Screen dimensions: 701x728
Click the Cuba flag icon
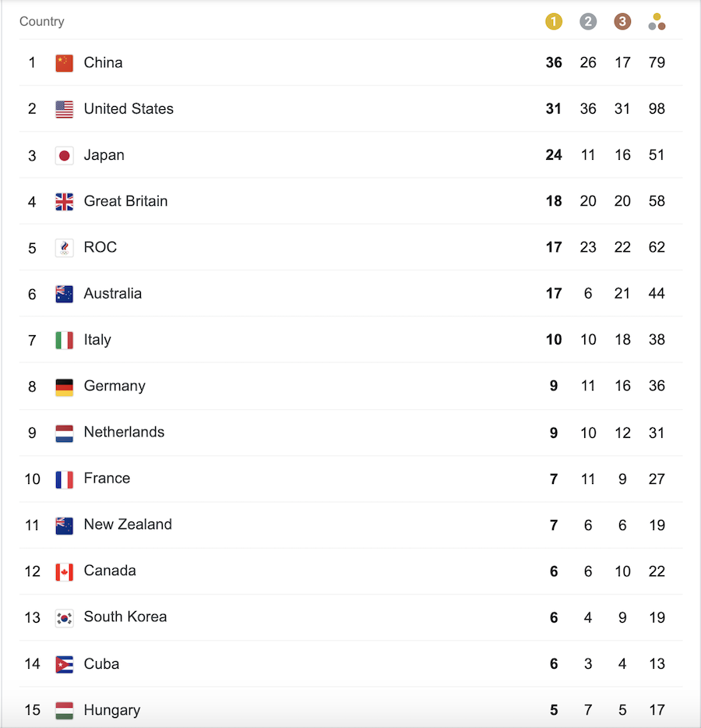[64, 664]
